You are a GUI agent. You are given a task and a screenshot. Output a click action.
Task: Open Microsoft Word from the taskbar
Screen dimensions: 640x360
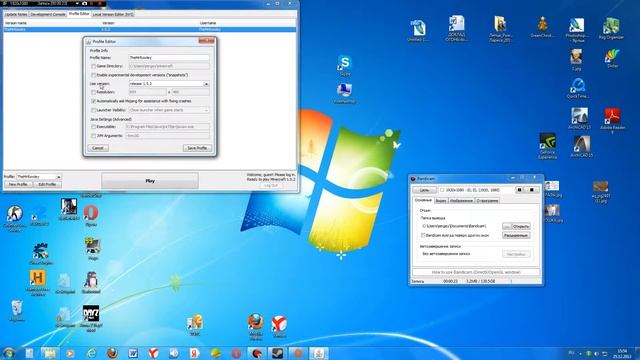pyautogui.click(x=133, y=353)
